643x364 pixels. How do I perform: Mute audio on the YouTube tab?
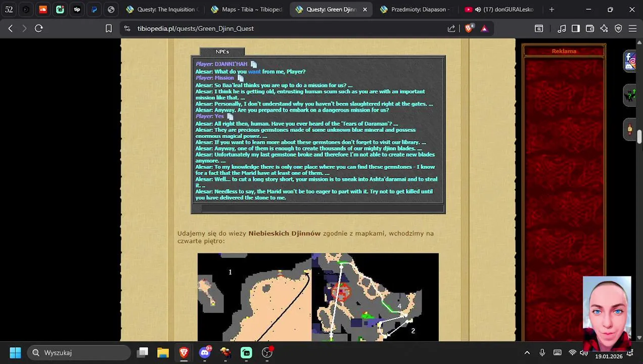pos(478,10)
